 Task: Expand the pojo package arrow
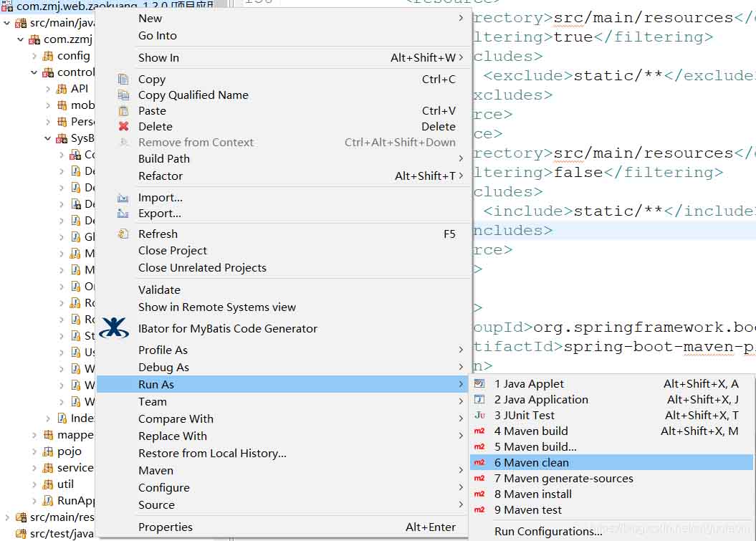[34, 451]
